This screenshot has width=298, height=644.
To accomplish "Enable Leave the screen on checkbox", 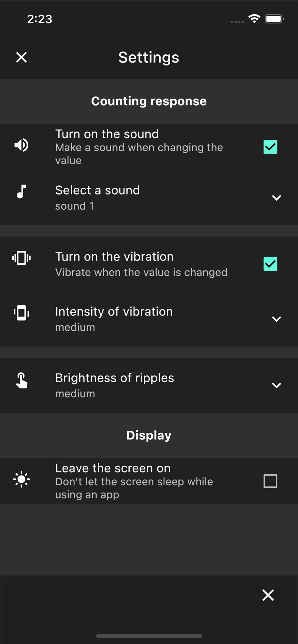I will 270,481.
